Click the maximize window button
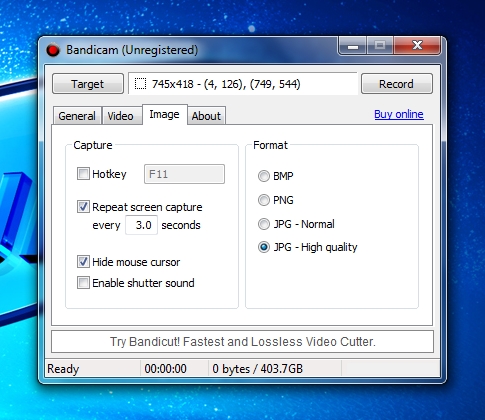Screen dimensions: 485x420 pyautogui.click(x=380, y=46)
